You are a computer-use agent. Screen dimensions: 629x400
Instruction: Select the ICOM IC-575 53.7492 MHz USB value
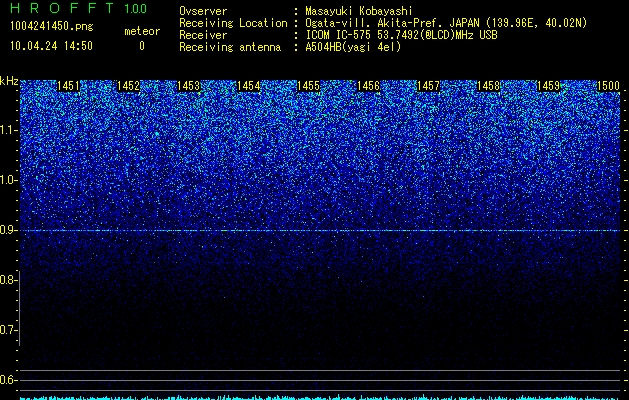pos(401,35)
